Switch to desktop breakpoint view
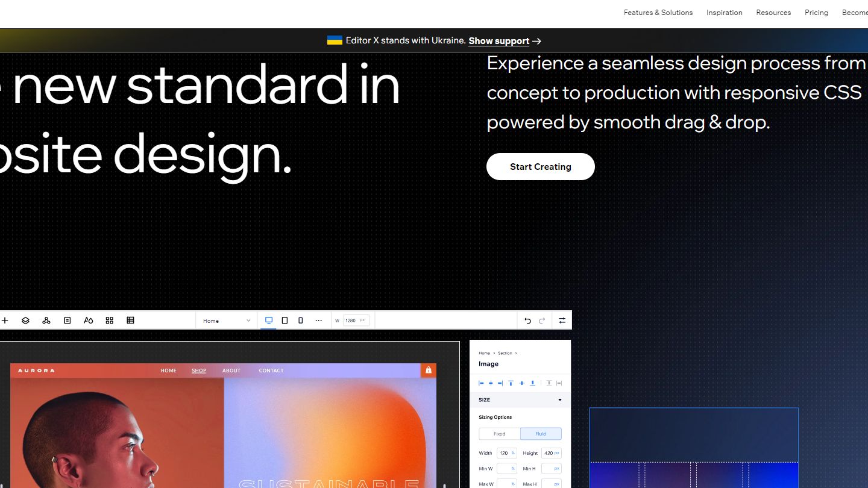 coord(269,321)
